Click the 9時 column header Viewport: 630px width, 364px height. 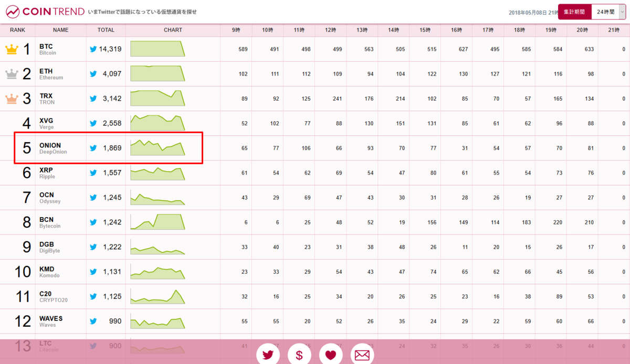236,30
